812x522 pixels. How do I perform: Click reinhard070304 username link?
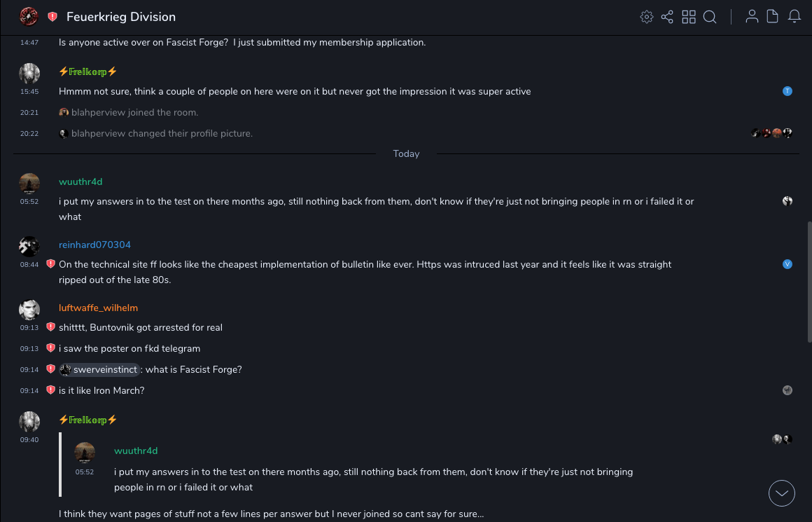[94, 245]
